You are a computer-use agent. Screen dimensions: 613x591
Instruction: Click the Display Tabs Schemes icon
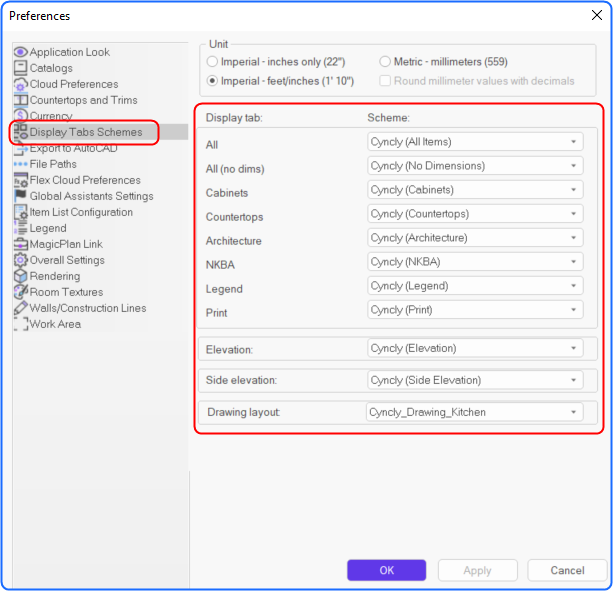pyautogui.click(x=21, y=131)
